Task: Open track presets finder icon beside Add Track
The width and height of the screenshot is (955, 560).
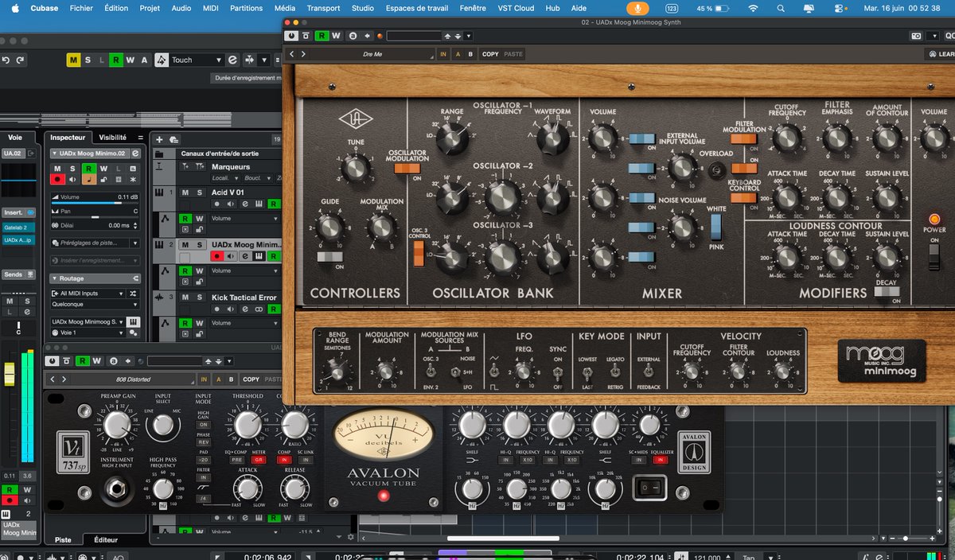Action: (172, 139)
